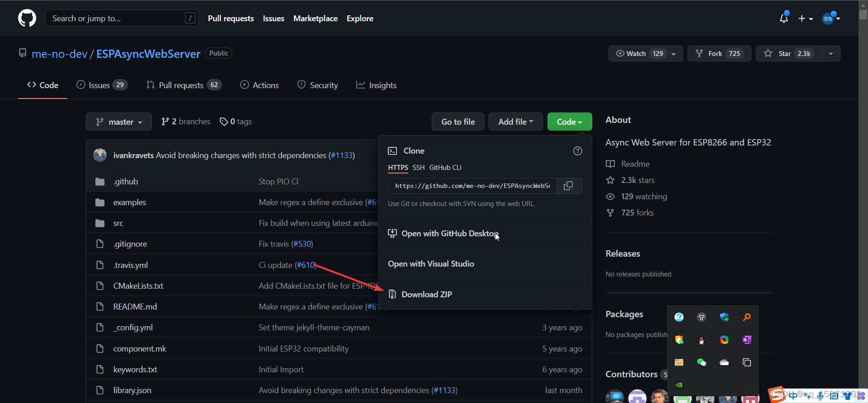Image resolution: width=868 pixels, height=403 pixels.
Task: Click the src folder icon
Action: [x=100, y=223]
